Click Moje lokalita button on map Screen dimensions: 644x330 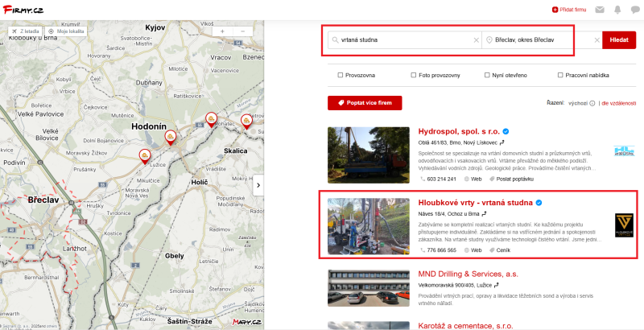tap(66, 31)
